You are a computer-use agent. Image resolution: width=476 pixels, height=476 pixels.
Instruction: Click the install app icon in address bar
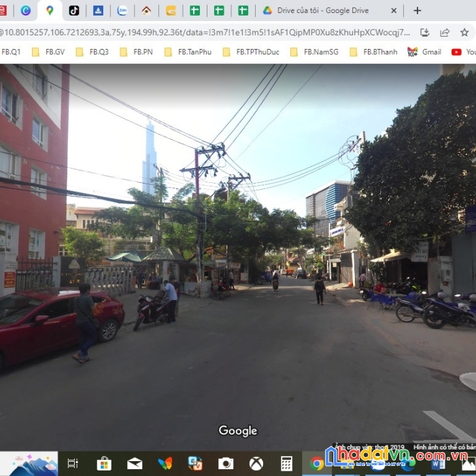pos(425,32)
